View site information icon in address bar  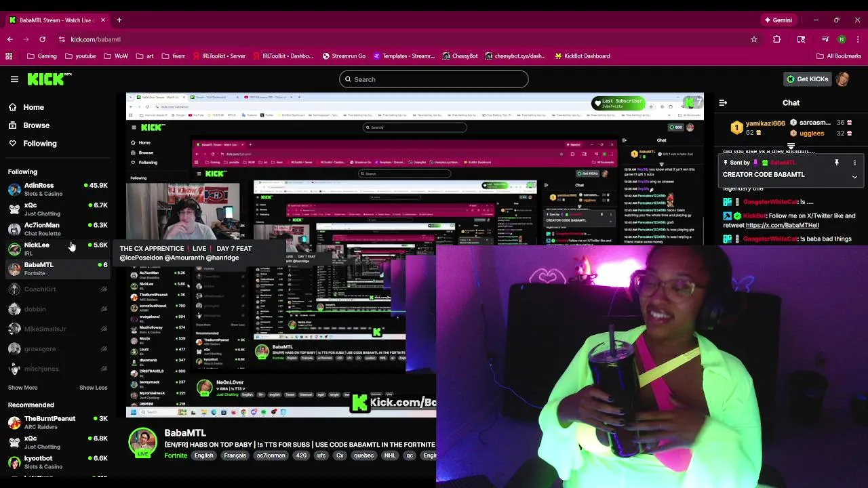click(x=62, y=39)
